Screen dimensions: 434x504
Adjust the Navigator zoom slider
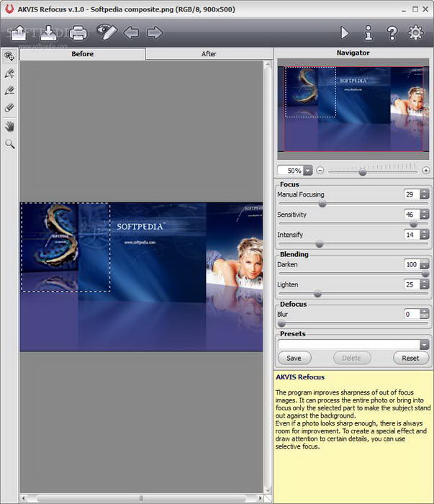pos(362,172)
